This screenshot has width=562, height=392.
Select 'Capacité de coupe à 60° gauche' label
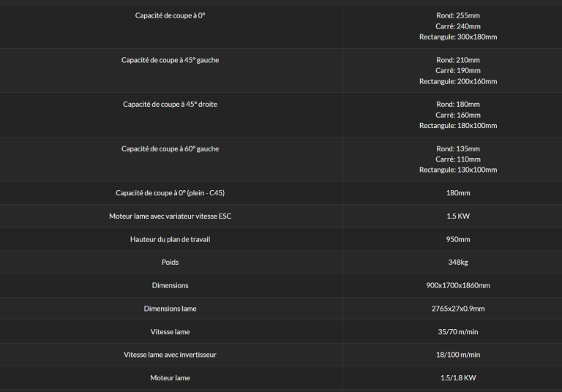(170, 148)
